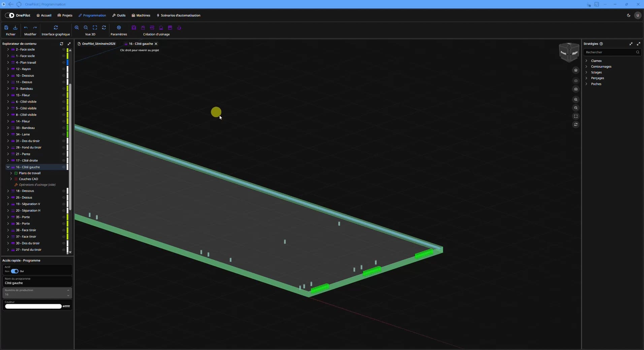644x350 pixels.
Task: Expand the Sciages strategy group
Action: tap(586, 72)
